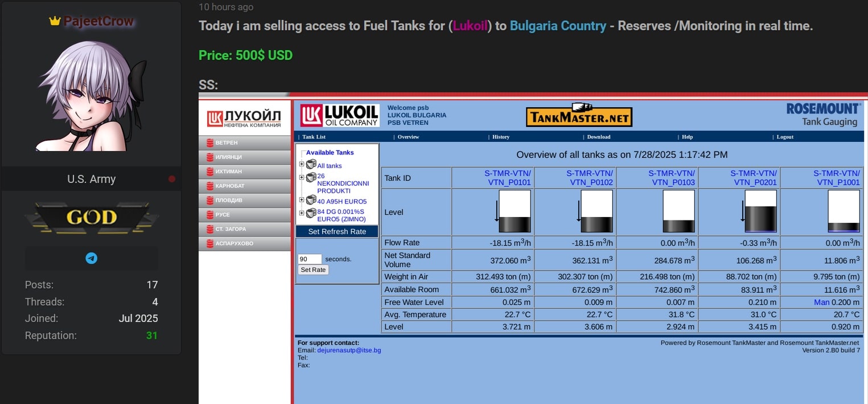The width and height of the screenshot is (868, 404).
Task: Click the VTN_P0201 tank level gauge
Action: point(760,211)
